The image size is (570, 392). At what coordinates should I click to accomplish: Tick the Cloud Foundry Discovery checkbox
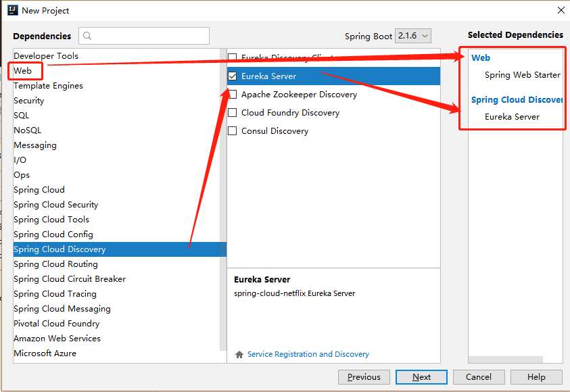(x=233, y=113)
